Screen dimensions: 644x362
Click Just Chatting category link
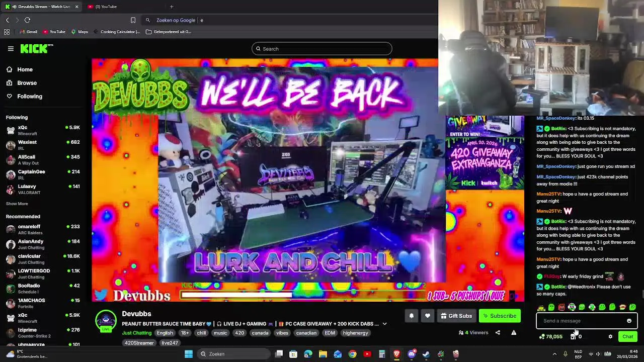(x=136, y=333)
